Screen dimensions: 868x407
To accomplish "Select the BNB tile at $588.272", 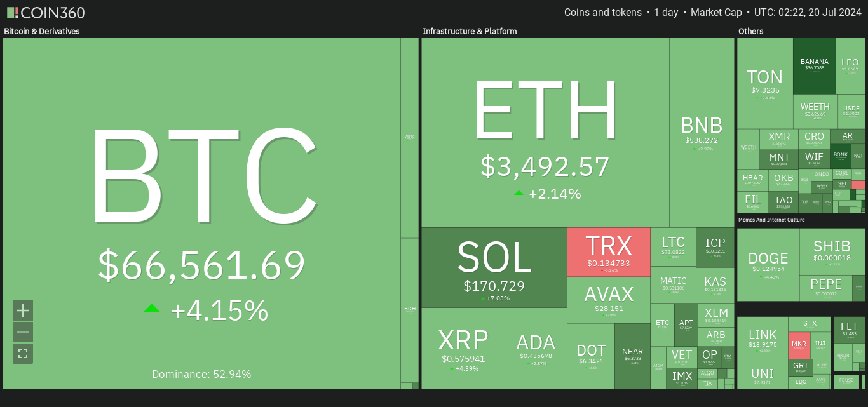I will click(702, 133).
